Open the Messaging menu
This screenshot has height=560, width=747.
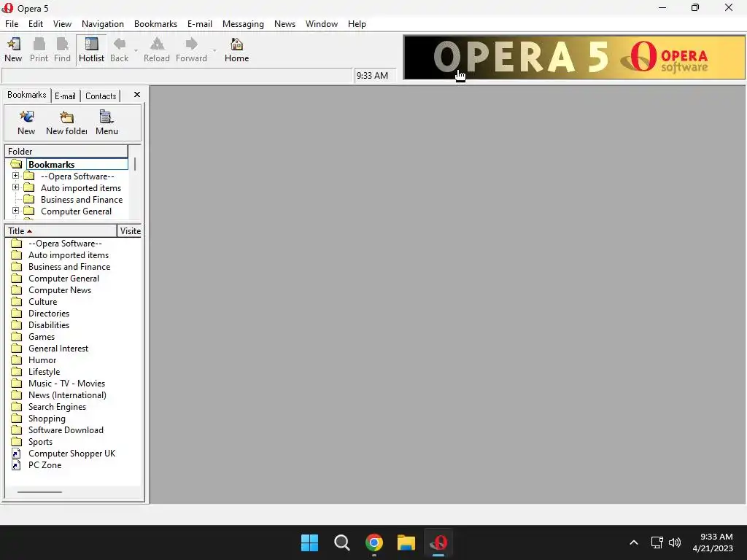coord(243,24)
